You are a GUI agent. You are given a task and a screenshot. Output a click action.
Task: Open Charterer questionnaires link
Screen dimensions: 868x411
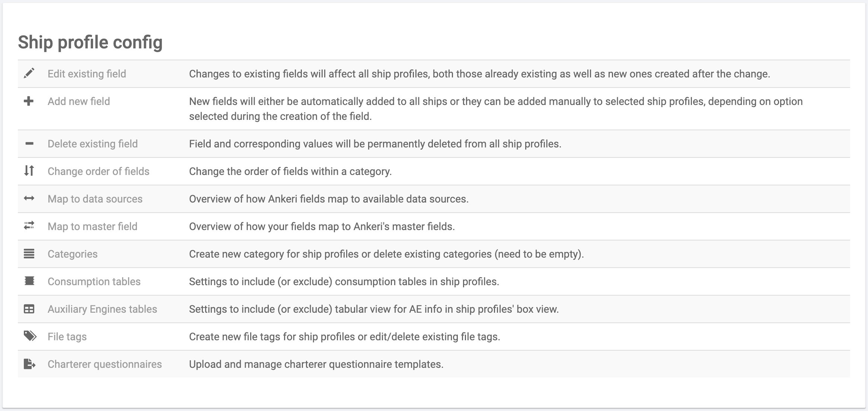point(105,364)
